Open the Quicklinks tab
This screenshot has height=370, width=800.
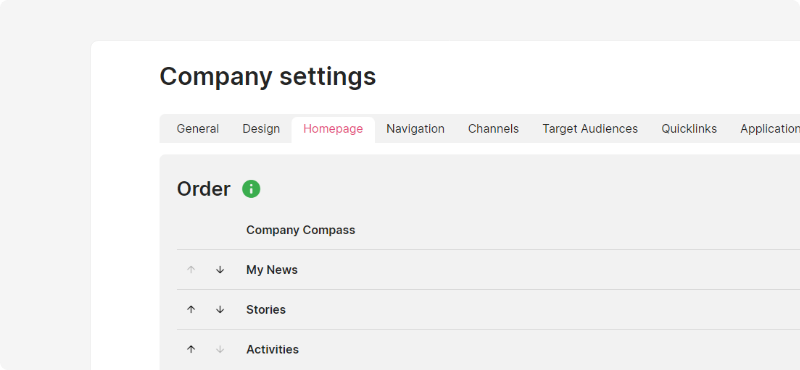tap(689, 129)
